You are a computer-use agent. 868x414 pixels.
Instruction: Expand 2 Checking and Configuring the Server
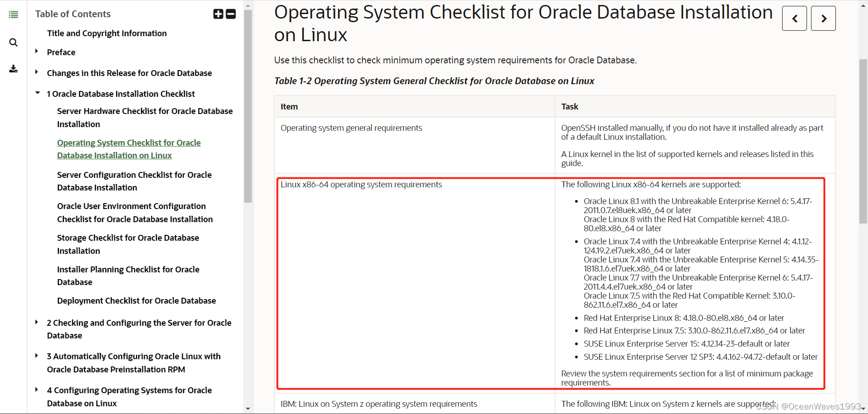tap(37, 322)
